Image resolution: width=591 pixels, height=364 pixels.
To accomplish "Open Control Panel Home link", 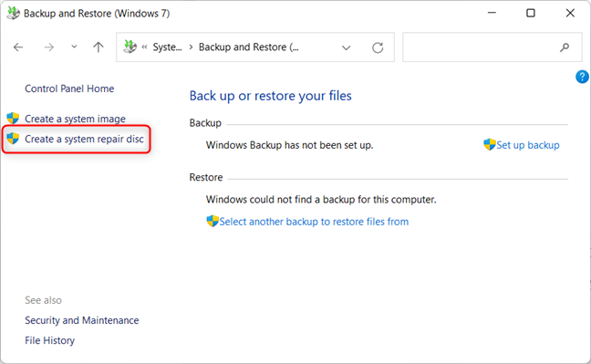I will pyautogui.click(x=69, y=88).
